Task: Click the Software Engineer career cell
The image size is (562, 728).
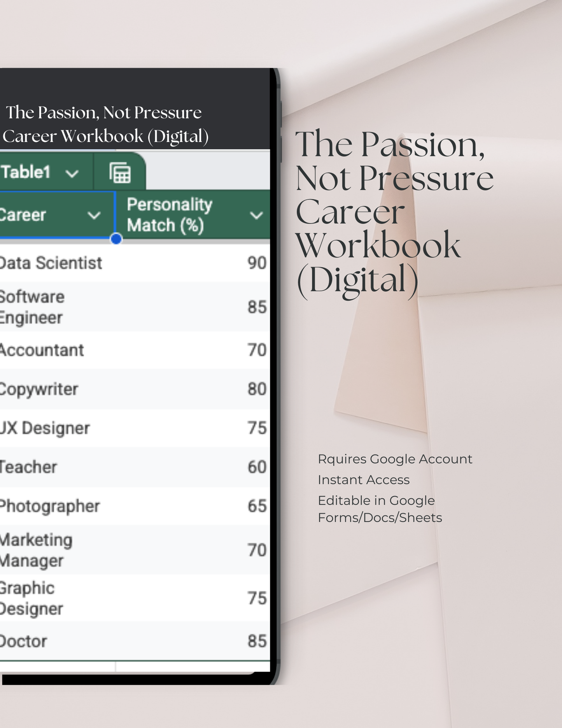Action: coord(32,307)
